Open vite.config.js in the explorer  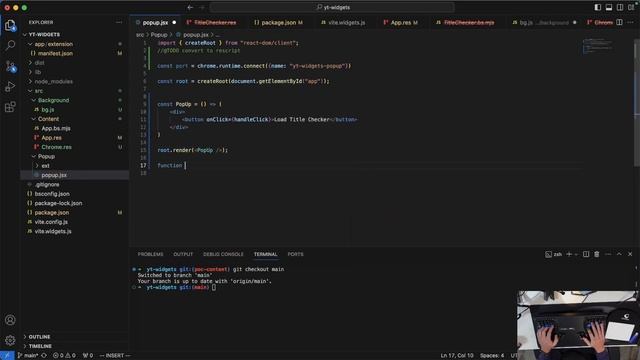coord(51,222)
